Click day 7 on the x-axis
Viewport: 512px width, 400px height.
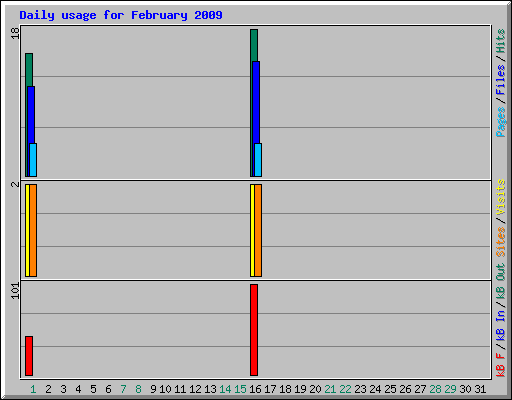(x=123, y=389)
